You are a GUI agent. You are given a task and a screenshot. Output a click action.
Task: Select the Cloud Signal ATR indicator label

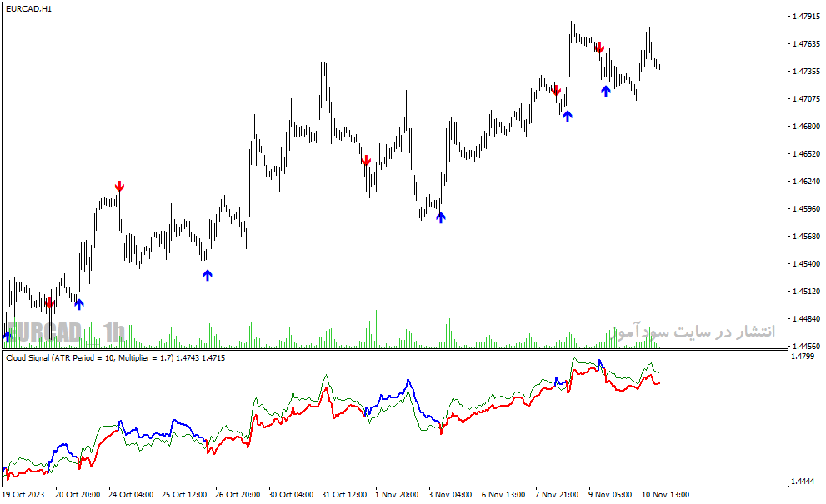coord(115,357)
